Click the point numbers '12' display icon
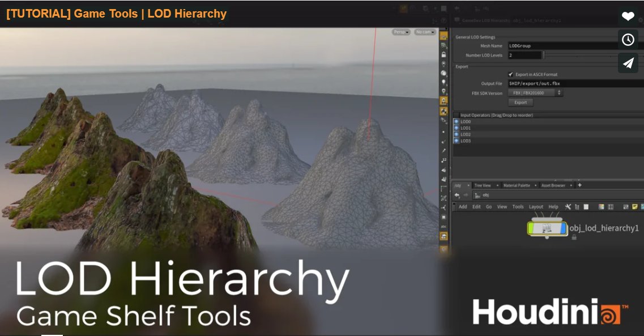644x336 pixels. pyautogui.click(x=443, y=160)
